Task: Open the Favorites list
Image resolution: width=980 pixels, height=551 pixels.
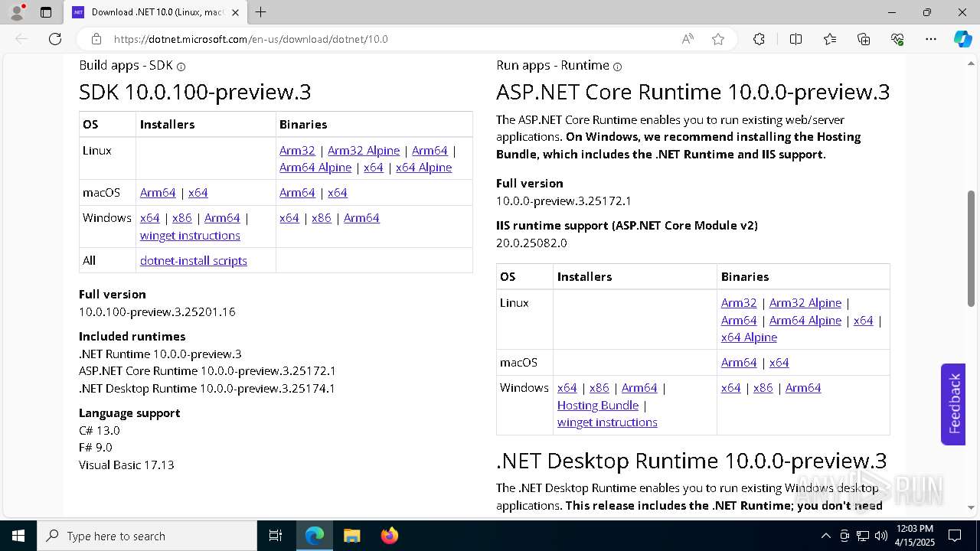Action: tap(830, 39)
